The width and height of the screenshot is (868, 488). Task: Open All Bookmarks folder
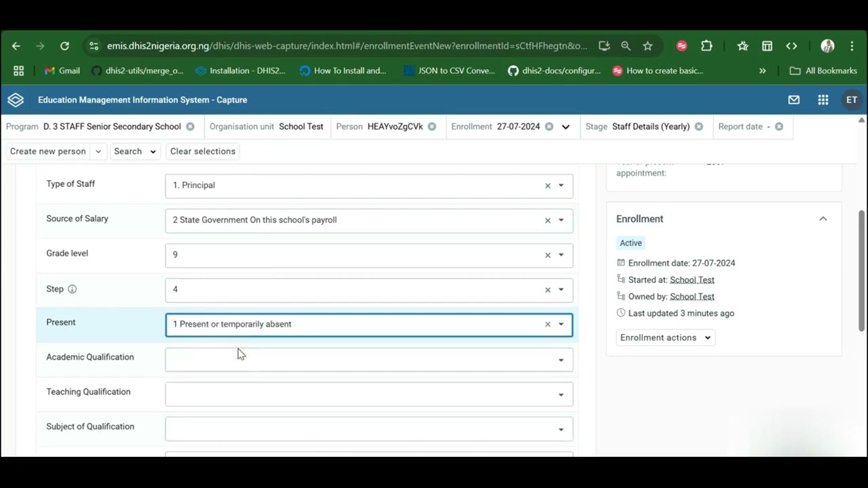coord(823,70)
